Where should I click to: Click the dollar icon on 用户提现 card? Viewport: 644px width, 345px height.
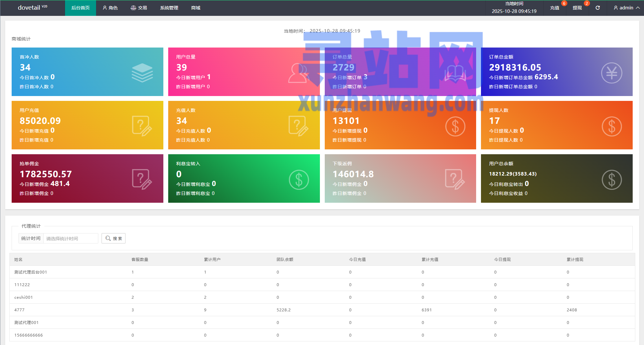coord(455,126)
